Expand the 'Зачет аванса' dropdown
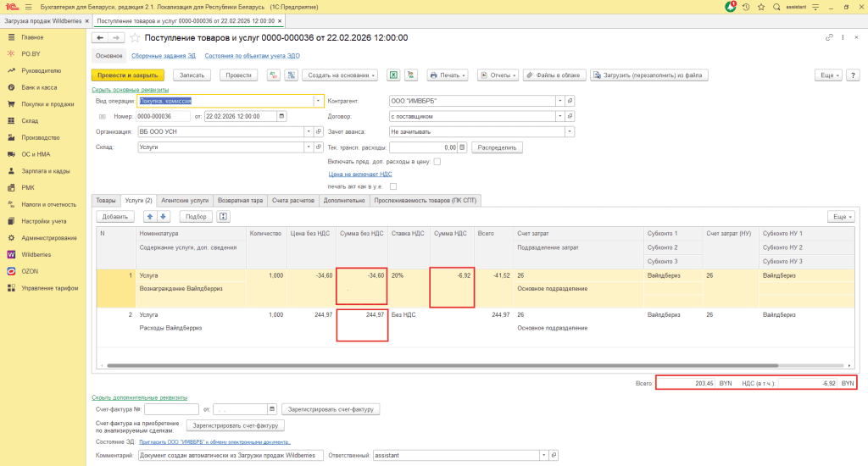This screenshot has height=466, width=868. point(570,131)
